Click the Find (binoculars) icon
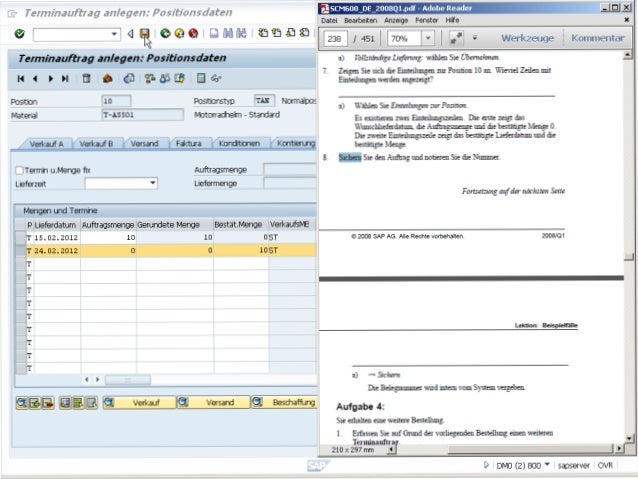This screenshot has width=638, height=479. [228, 33]
